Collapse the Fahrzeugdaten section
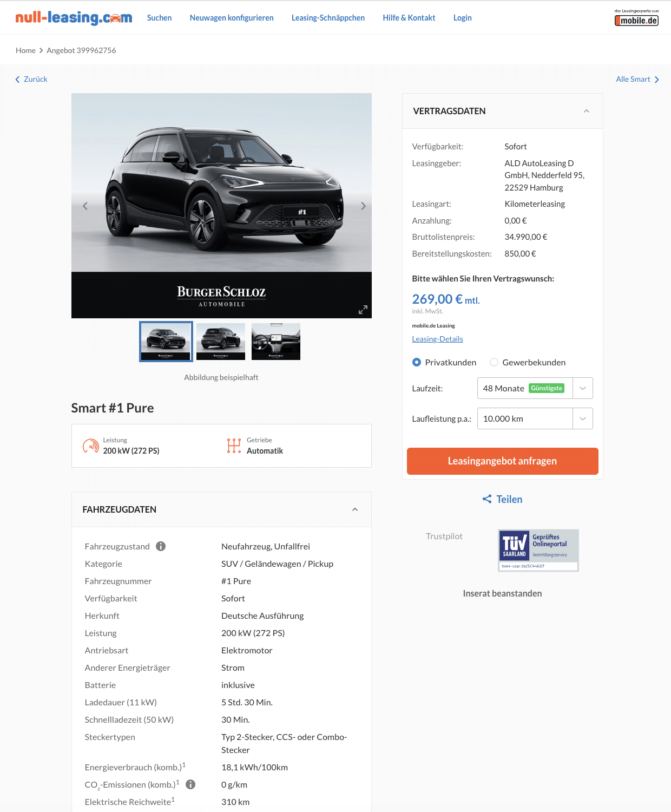671x812 pixels. point(355,509)
